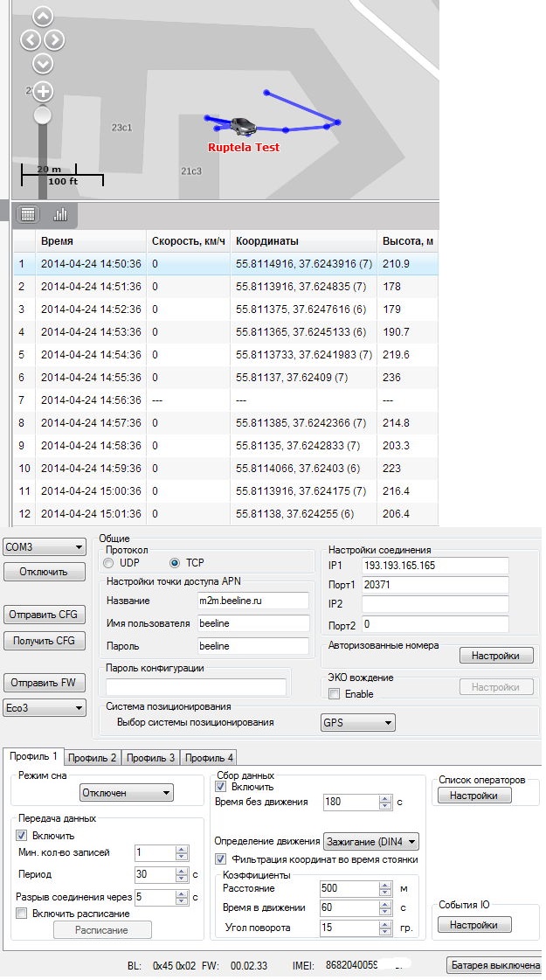Viewport: 546px width, 980px height.
Task: Open the chart view icon
Action: point(60,214)
